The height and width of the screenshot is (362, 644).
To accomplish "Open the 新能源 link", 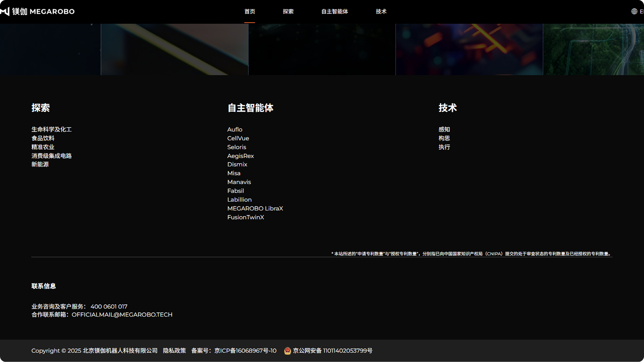I will 40,164.
